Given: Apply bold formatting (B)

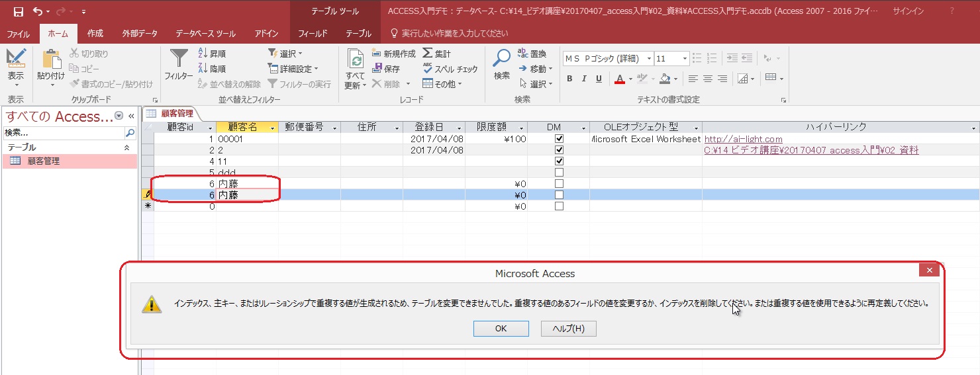Looking at the screenshot, I should tap(569, 79).
